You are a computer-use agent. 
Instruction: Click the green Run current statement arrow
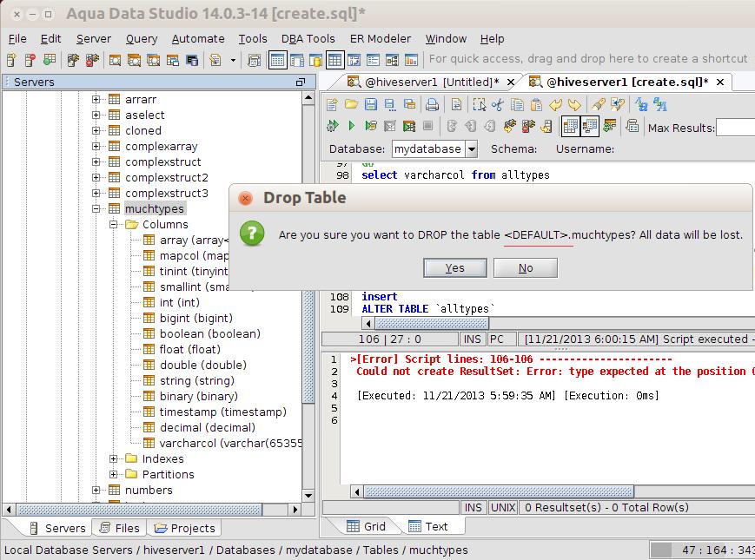351,126
